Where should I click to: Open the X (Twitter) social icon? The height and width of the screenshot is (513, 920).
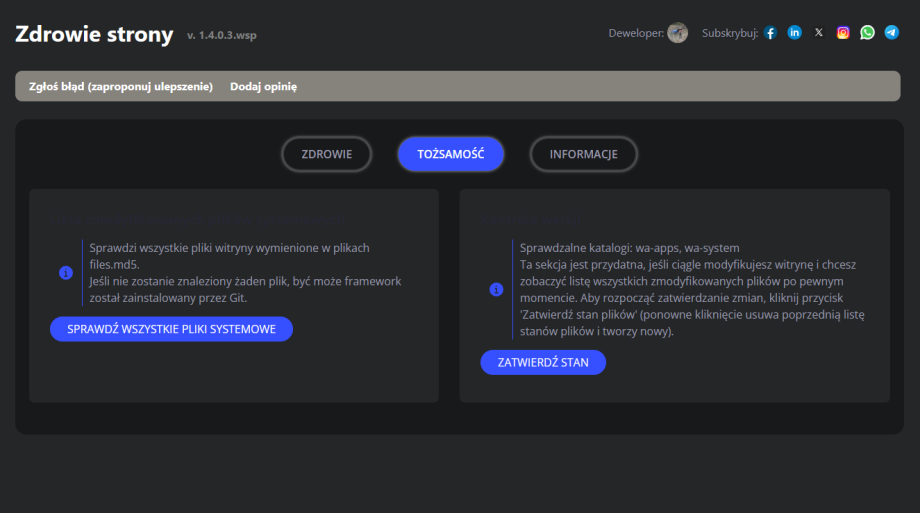(819, 33)
